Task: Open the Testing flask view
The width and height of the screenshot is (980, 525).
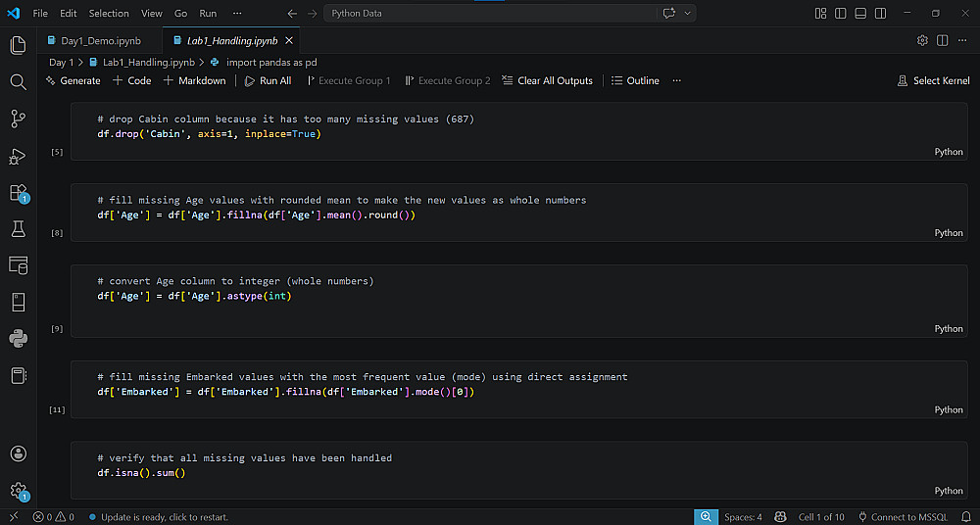Action: [x=18, y=228]
